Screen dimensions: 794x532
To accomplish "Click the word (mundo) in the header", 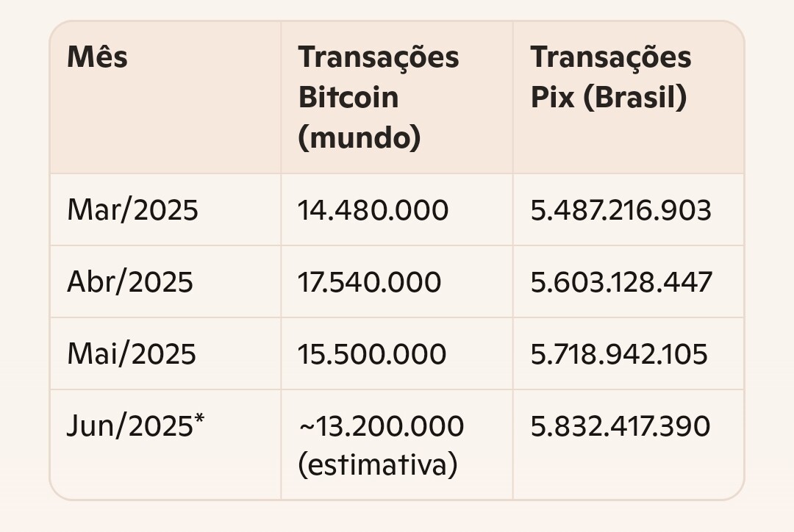I will (360, 137).
